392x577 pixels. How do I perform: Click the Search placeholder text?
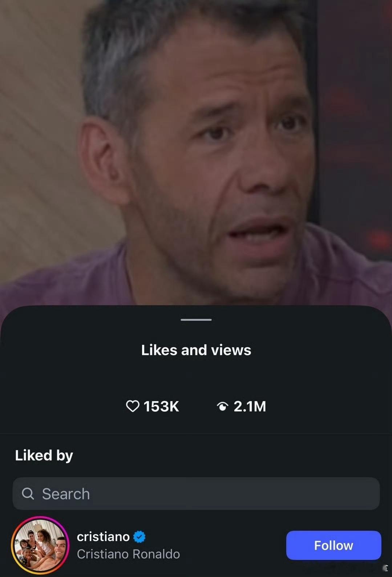pos(66,494)
